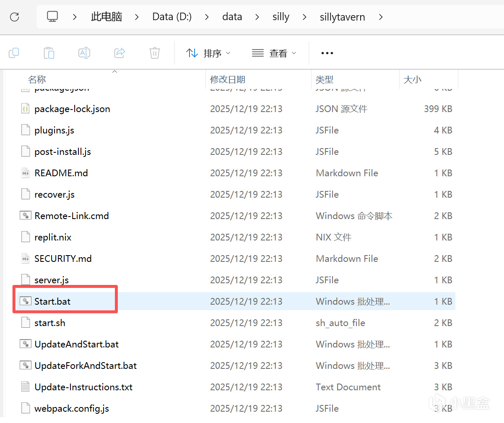Image resolution: width=504 pixels, height=423 pixels.
Task: Expand the chevron after the monitor icon
Action: point(75,17)
